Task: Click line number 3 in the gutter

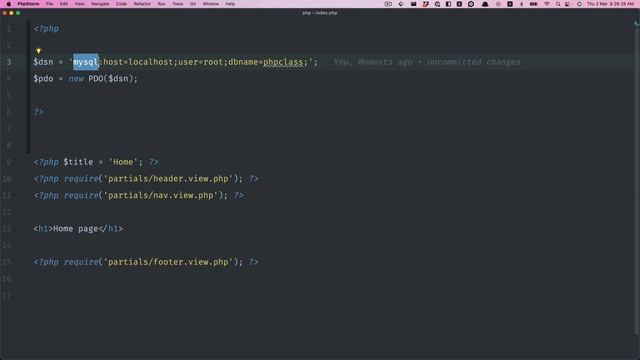Action: pyautogui.click(x=9, y=62)
